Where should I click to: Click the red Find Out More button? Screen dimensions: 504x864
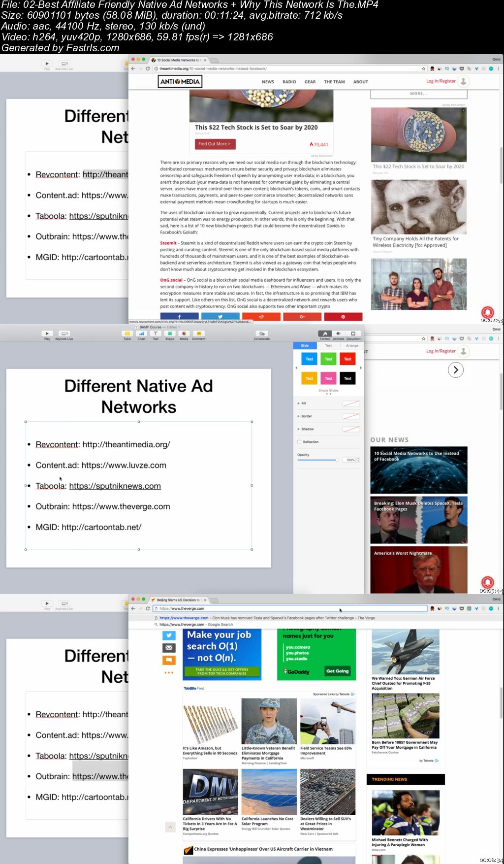215,144
